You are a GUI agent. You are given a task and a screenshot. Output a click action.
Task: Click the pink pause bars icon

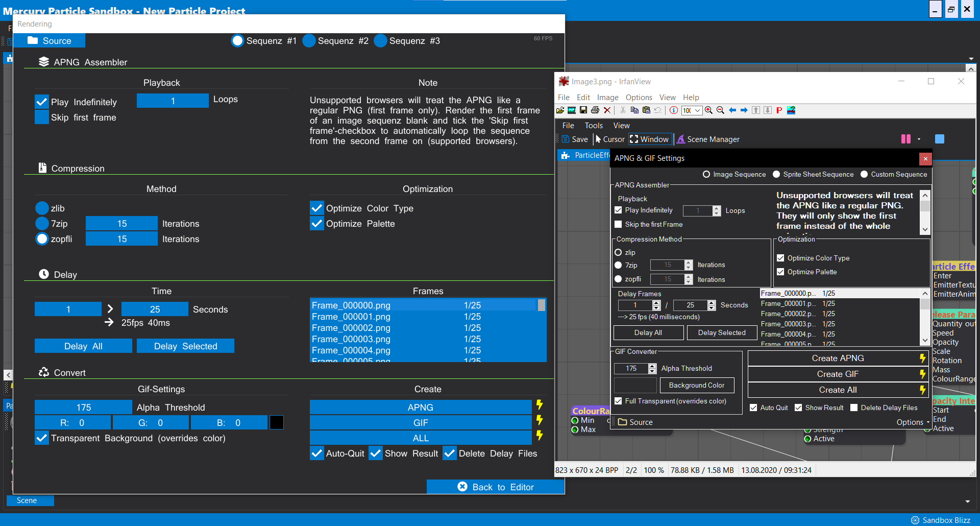[x=906, y=139]
